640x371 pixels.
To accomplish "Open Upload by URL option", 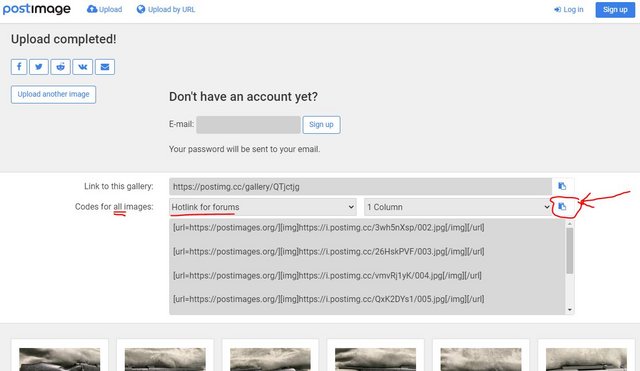I will click(166, 9).
